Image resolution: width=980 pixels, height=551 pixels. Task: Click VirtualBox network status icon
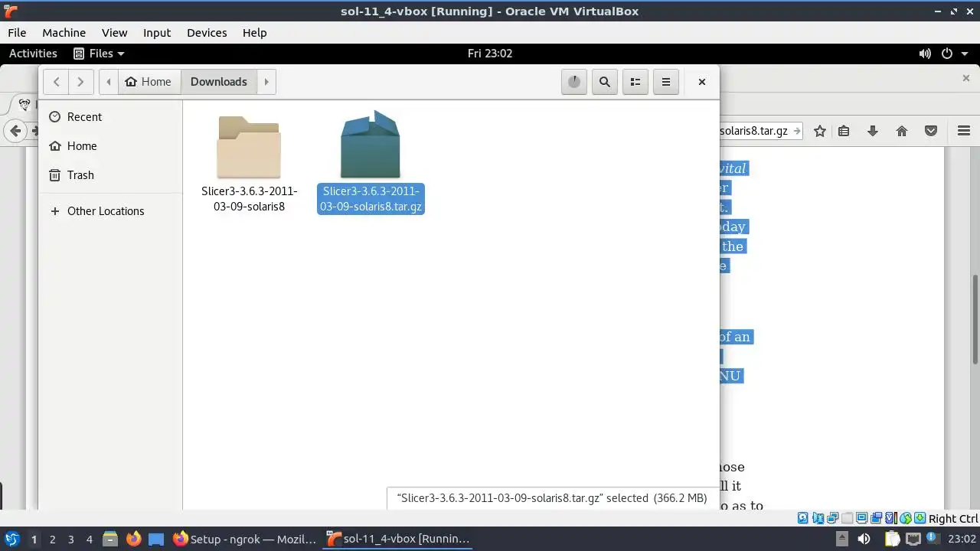[x=832, y=518]
